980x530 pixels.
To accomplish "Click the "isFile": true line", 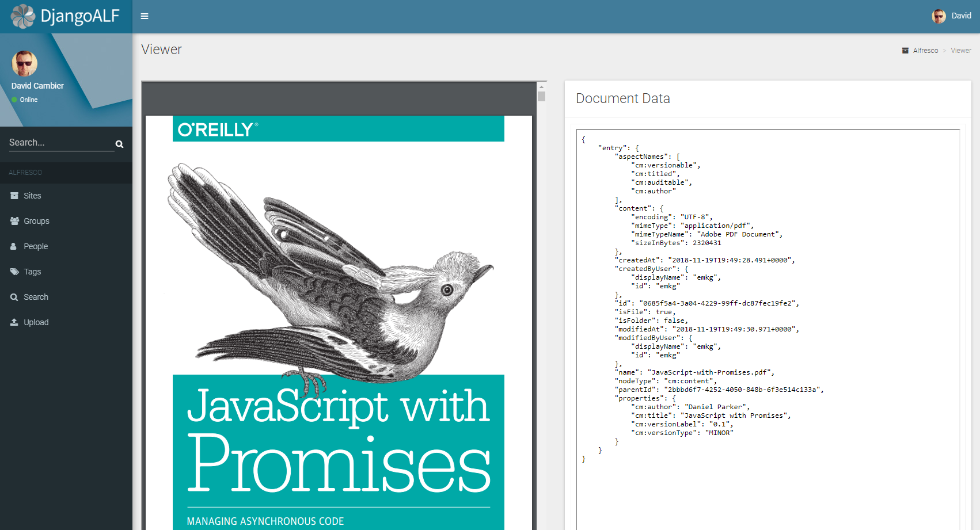I will tap(645, 312).
